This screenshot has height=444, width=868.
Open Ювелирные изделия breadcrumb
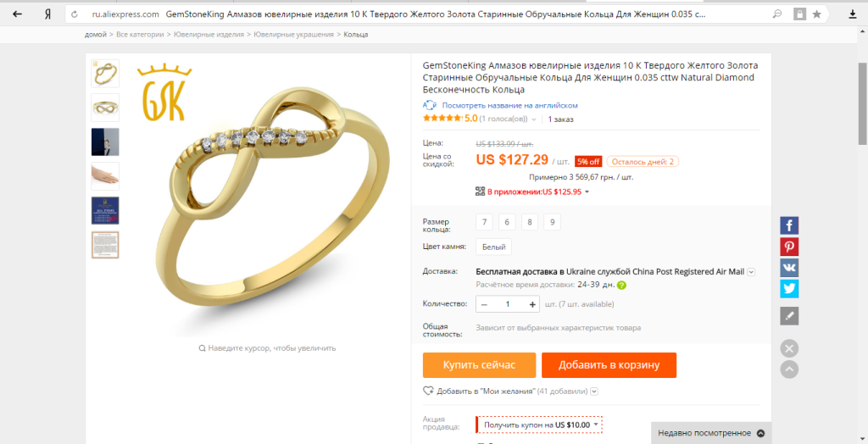[x=209, y=35]
